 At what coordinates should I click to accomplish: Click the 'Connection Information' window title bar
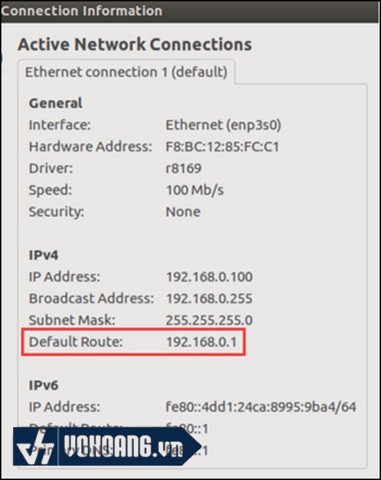[190, 11]
